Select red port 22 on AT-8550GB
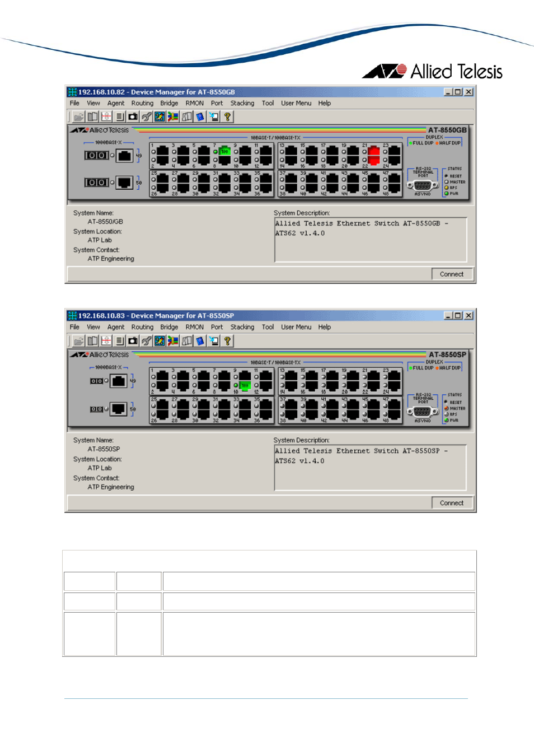This screenshot has height=756, width=534. 374,160
